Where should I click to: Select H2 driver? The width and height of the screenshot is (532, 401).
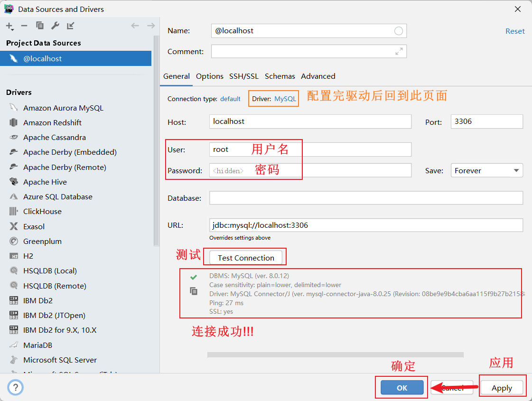[28, 256]
